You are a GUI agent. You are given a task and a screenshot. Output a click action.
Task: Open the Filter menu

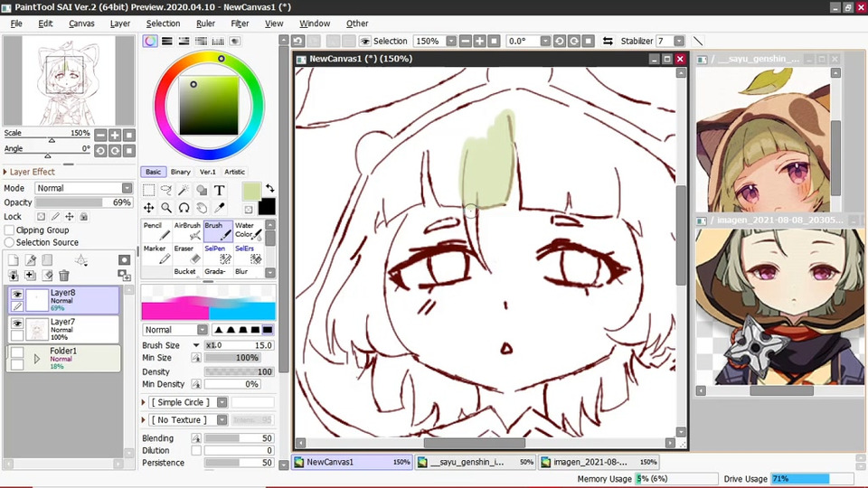tap(240, 23)
